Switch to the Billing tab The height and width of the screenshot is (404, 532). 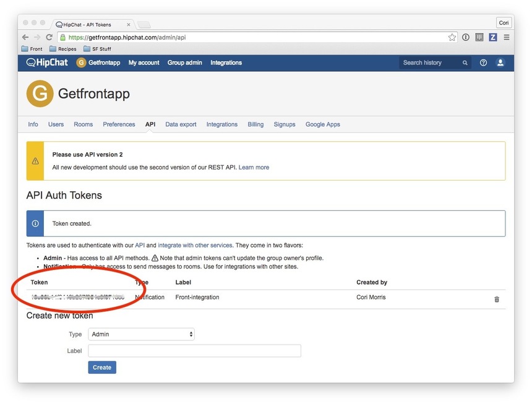pyautogui.click(x=255, y=124)
